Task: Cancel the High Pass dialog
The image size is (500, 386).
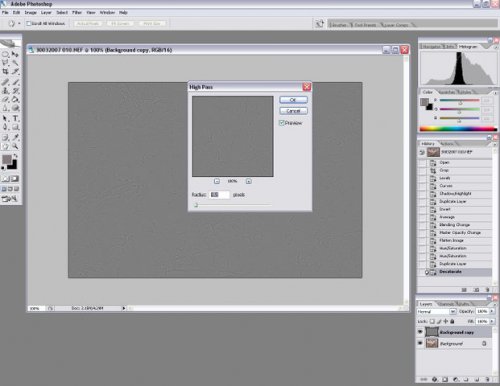Action: click(x=293, y=111)
